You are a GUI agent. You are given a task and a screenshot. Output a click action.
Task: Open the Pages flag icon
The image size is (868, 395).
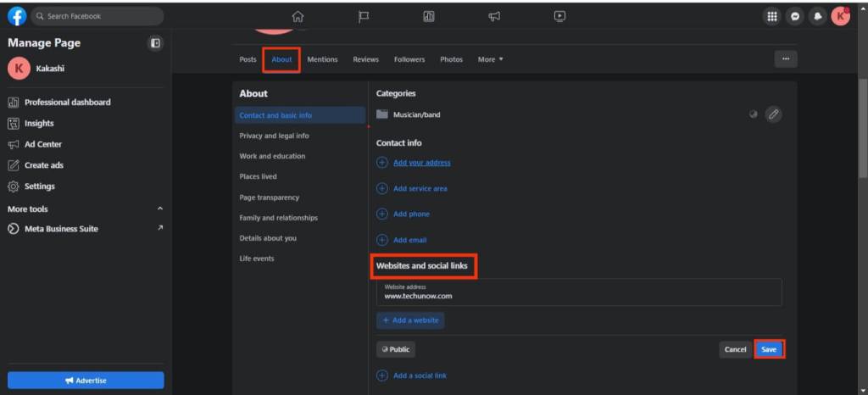363,17
